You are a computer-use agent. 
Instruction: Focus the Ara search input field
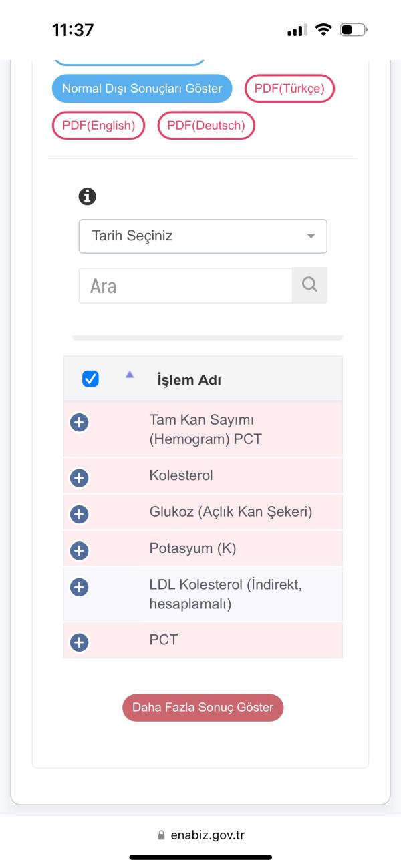[x=185, y=286]
